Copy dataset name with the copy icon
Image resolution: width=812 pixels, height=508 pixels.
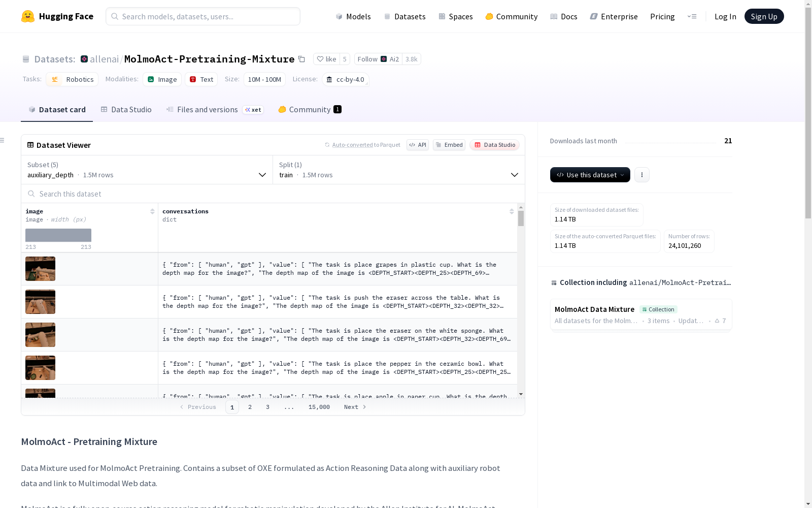click(x=301, y=59)
